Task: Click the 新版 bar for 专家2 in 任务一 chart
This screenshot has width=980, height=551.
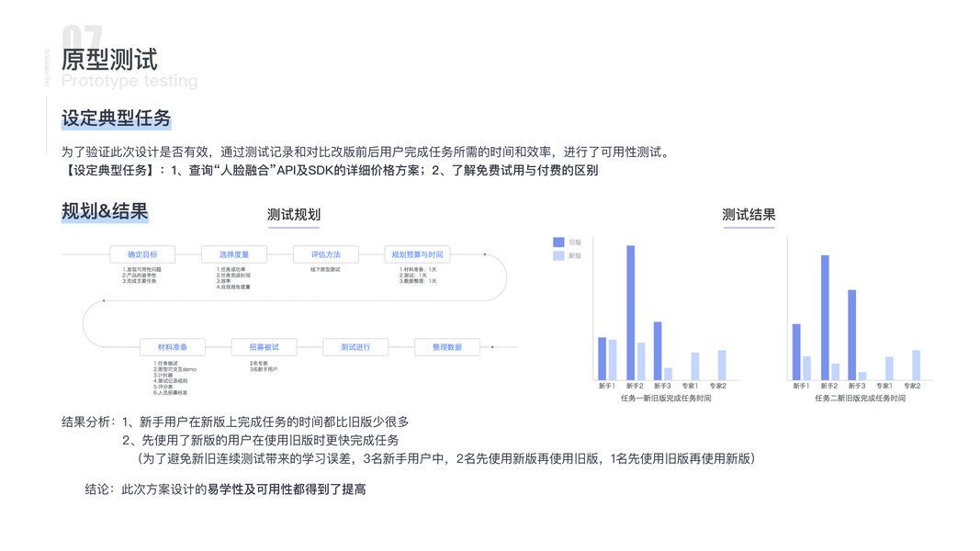Action: click(722, 365)
